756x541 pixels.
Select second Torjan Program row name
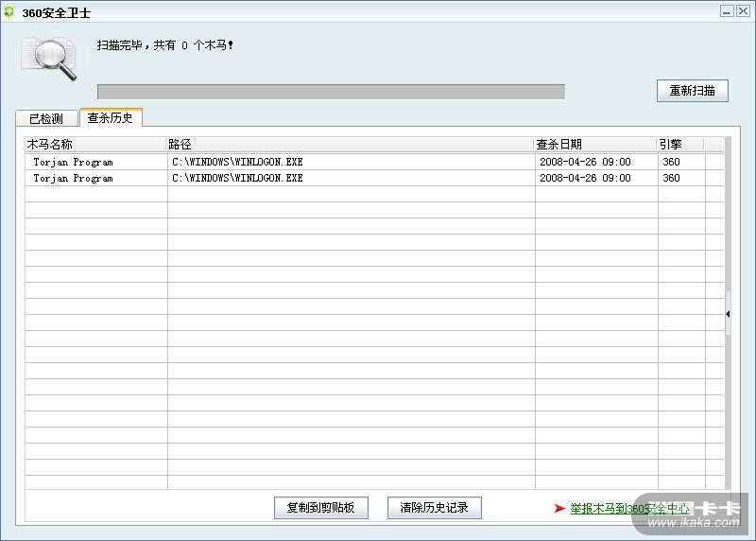pyautogui.click(x=73, y=178)
